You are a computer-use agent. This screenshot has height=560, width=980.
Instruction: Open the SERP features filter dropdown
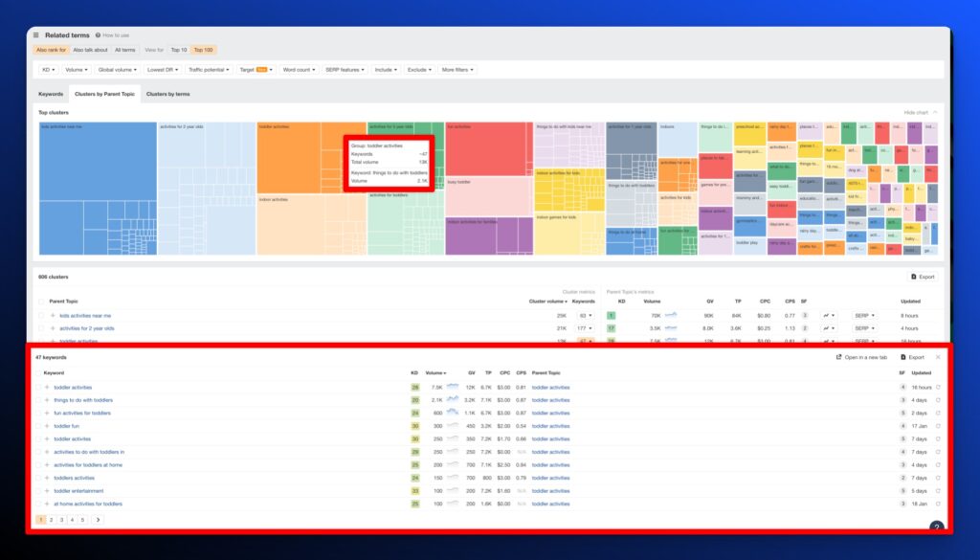tap(344, 70)
